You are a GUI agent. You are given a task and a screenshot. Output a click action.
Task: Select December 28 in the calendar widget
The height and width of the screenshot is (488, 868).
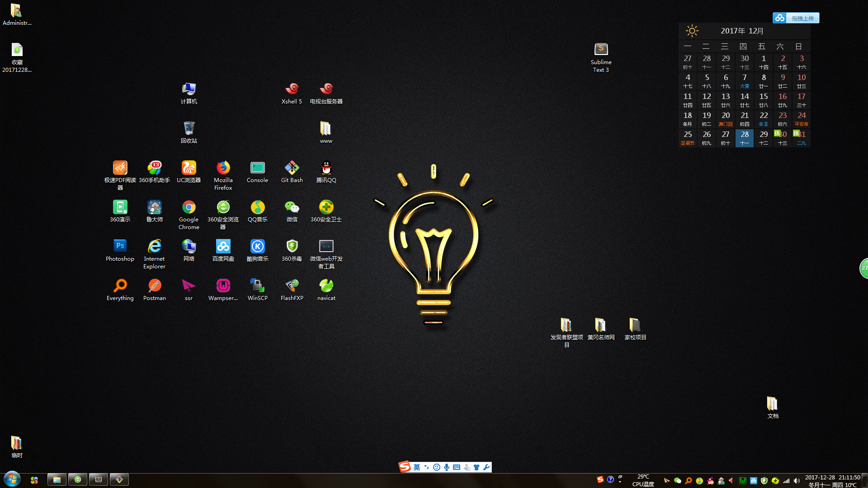pos(744,138)
